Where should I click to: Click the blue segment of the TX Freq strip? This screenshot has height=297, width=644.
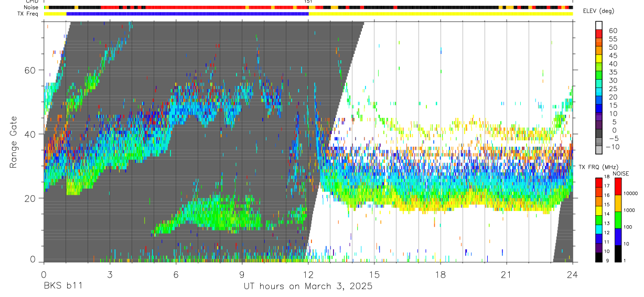pos(188,14)
